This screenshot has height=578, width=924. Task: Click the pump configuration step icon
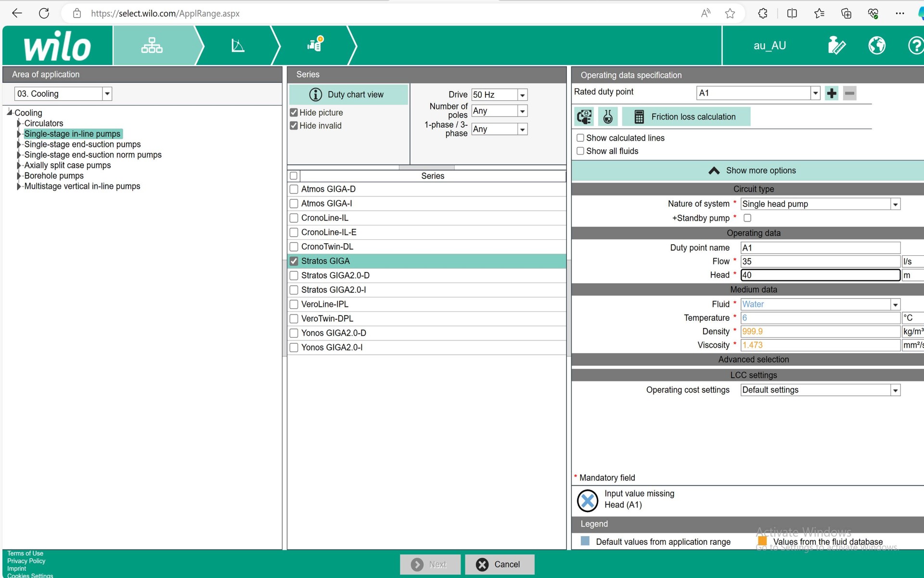pyautogui.click(x=315, y=44)
